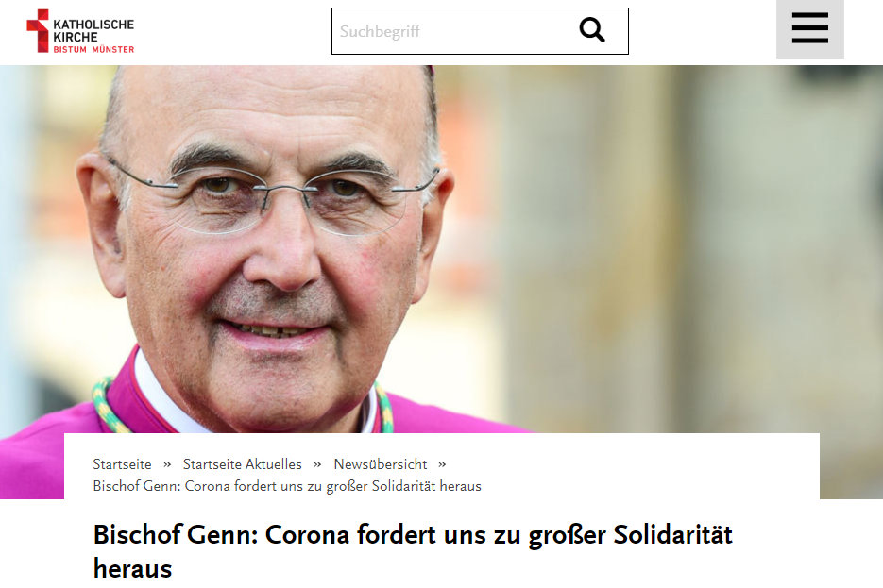
Task: Click the red Bistum Münster wordmark
Action: tap(93, 49)
